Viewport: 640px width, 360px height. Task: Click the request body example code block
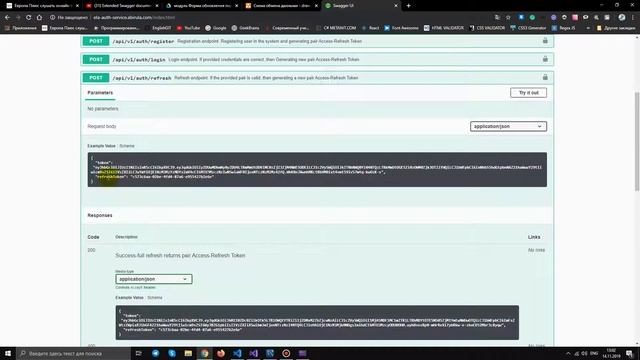point(317,169)
